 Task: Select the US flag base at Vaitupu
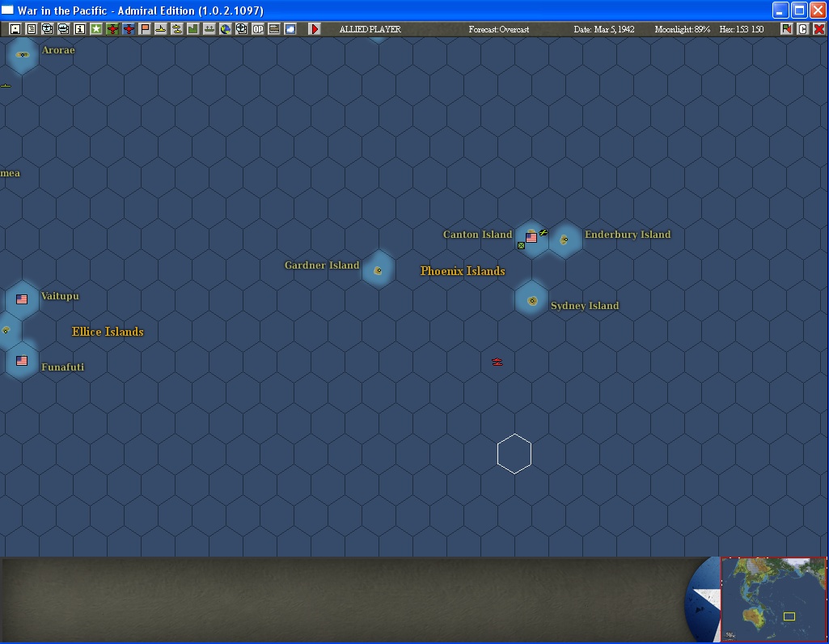coord(22,299)
